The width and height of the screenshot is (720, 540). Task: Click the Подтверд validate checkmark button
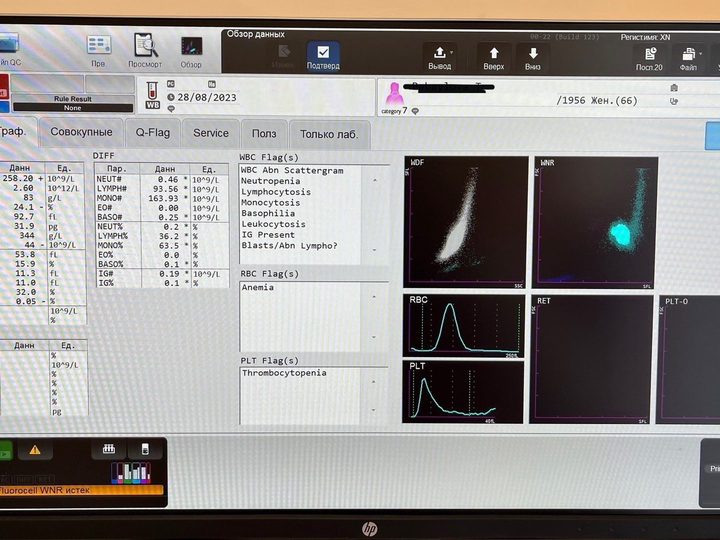[x=323, y=56]
